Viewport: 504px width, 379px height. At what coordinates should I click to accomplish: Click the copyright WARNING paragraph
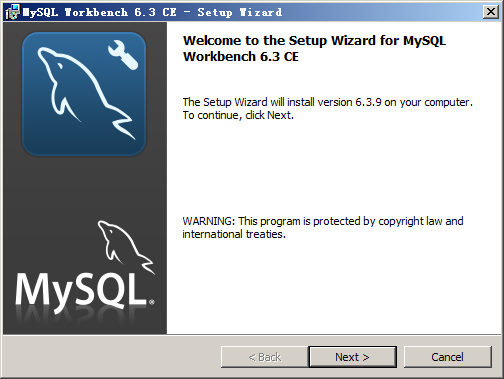(323, 227)
